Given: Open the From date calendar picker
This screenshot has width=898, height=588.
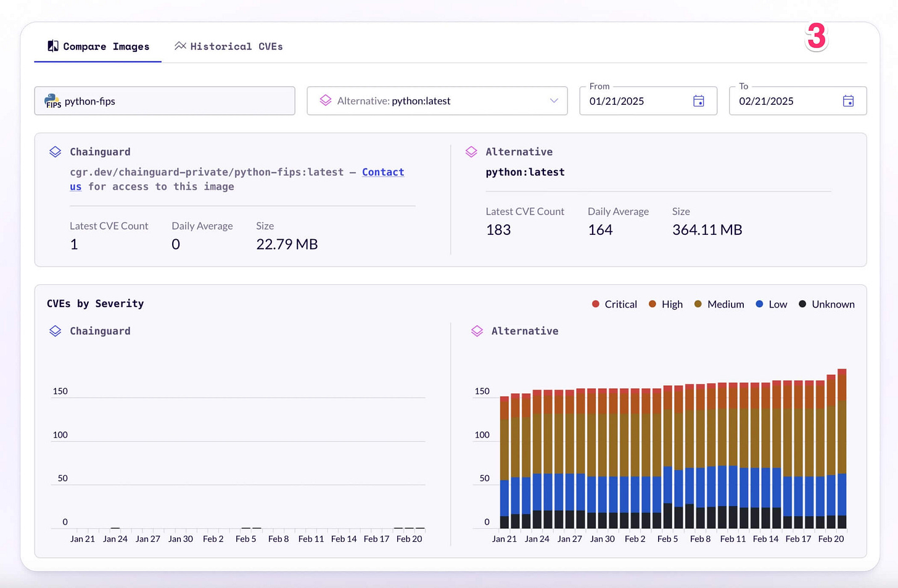Looking at the screenshot, I should [x=699, y=101].
